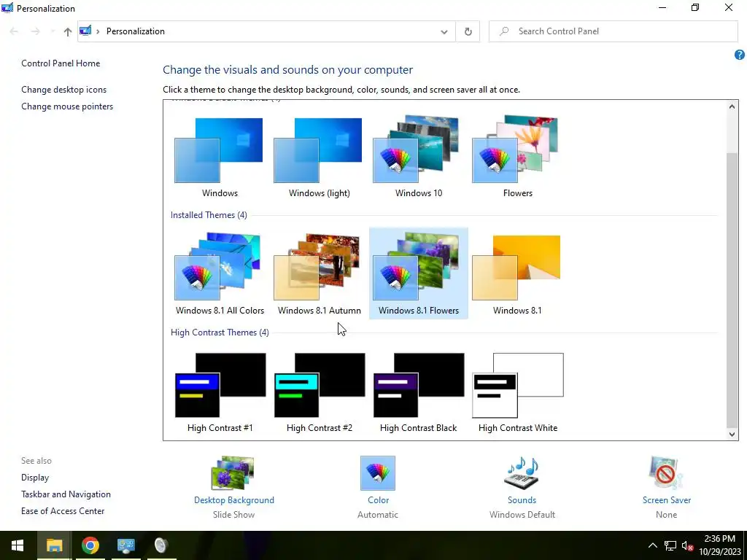Switch to Control Panel taskbar icon
The height and width of the screenshot is (560, 747).
click(x=125, y=545)
